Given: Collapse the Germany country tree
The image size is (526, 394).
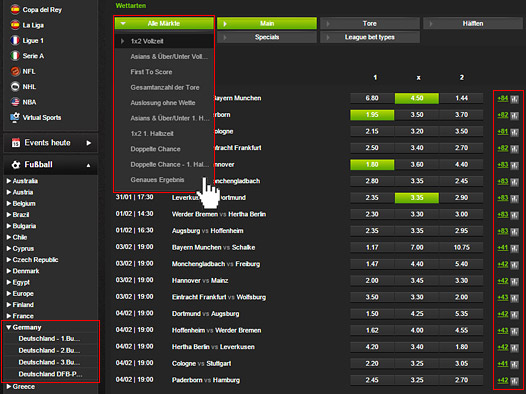Looking at the screenshot, I should coord(9,327).
